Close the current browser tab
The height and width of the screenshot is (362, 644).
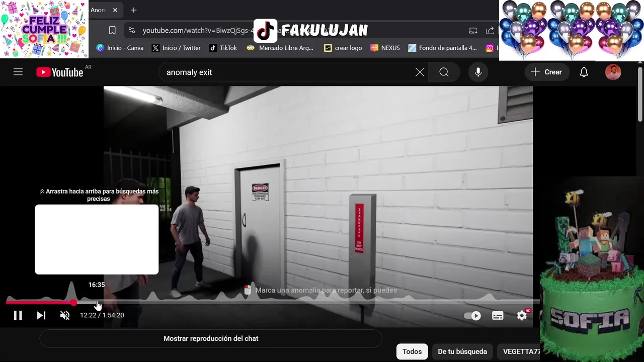coord(115,10)
